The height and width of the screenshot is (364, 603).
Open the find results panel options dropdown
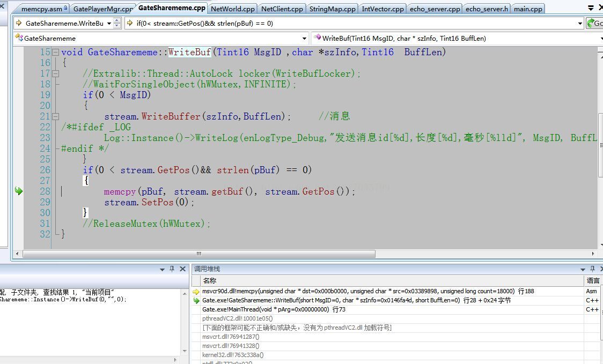coord(162,270)
